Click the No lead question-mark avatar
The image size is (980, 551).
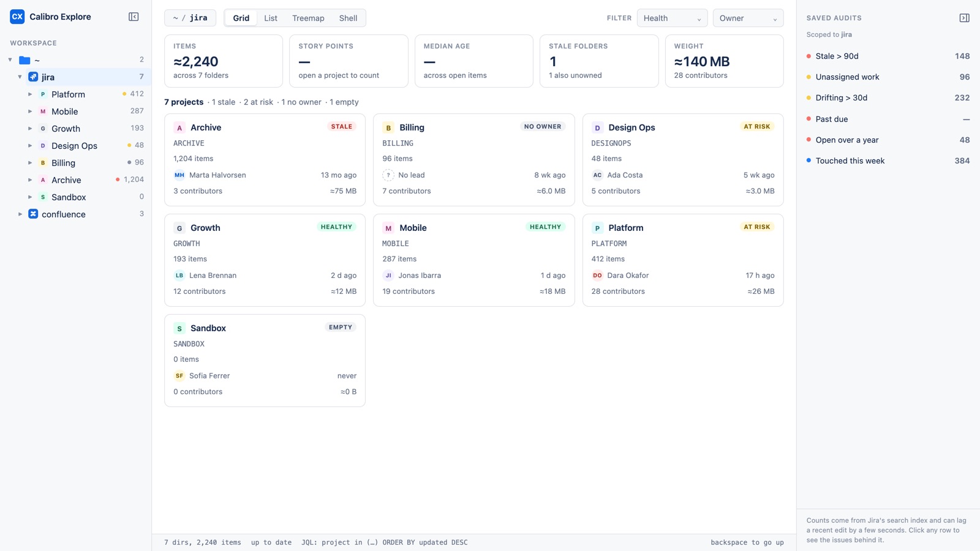(x=388, y=175)
